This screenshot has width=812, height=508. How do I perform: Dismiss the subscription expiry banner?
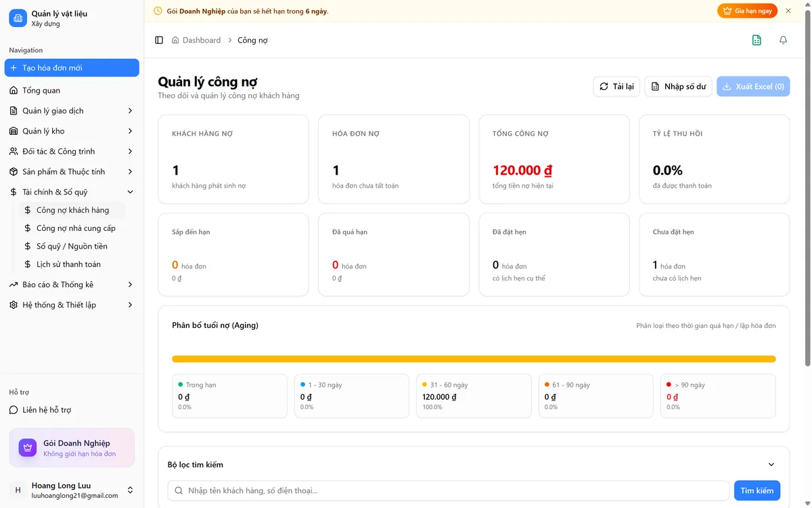pyautogui.click(x=788, y=11)
